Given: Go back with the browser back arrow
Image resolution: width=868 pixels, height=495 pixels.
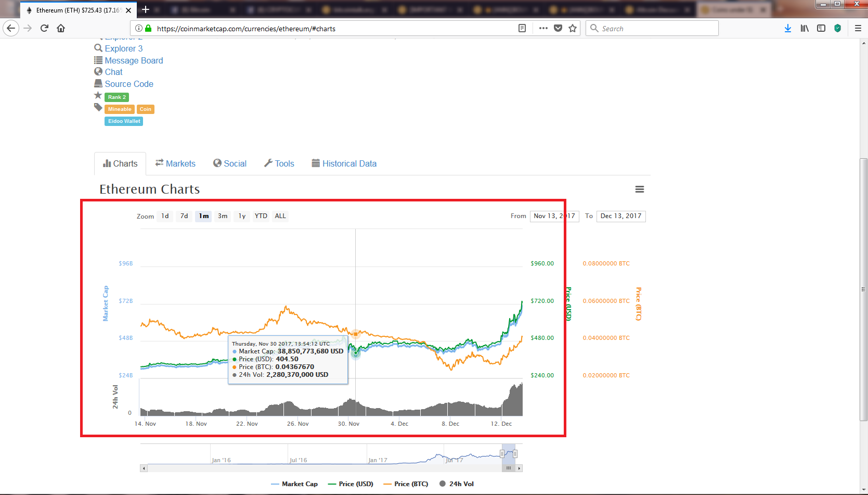Looking at the screenshot, I should click(11, 28).
